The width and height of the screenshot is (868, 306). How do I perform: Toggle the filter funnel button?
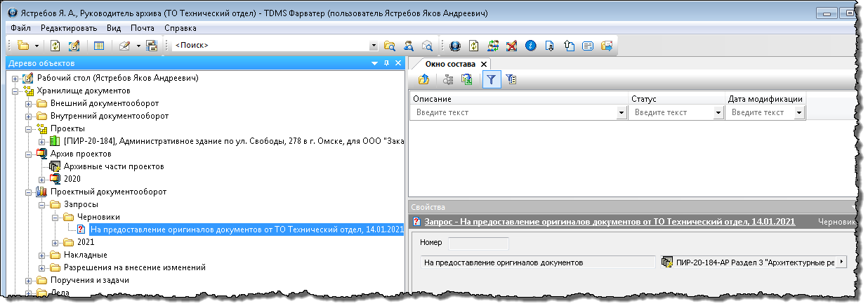(491, 80)
